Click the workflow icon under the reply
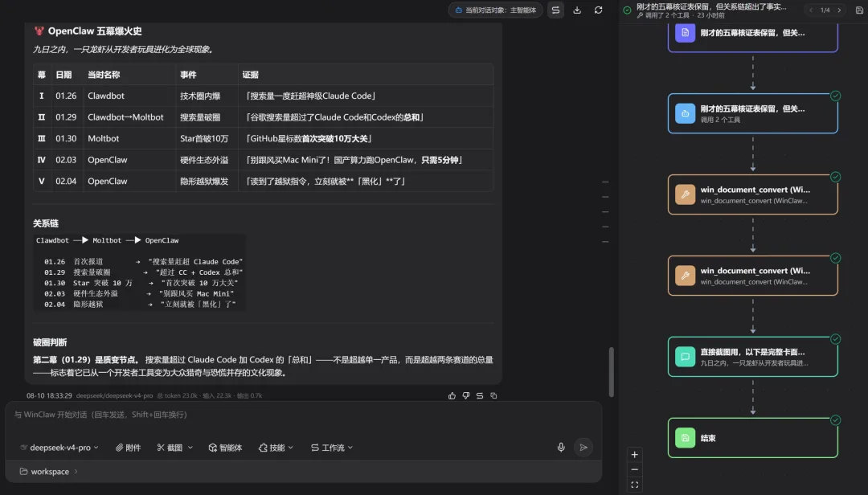 [479, 395]
